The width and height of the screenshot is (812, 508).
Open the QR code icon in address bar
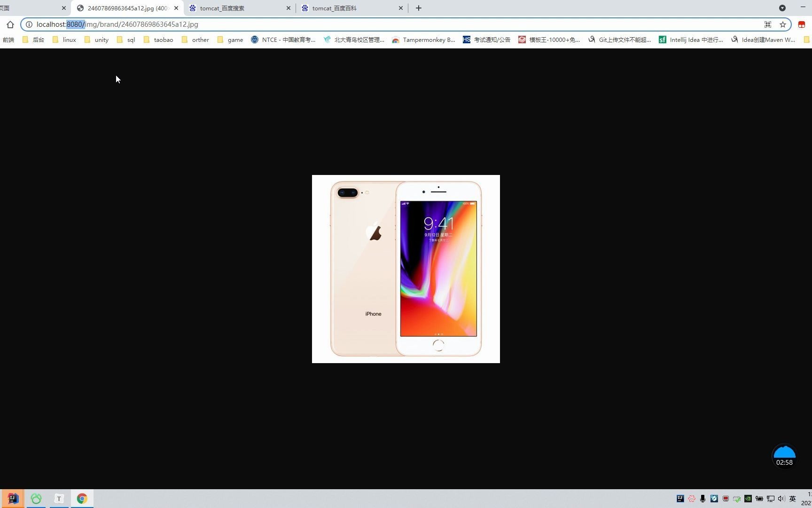768,24
